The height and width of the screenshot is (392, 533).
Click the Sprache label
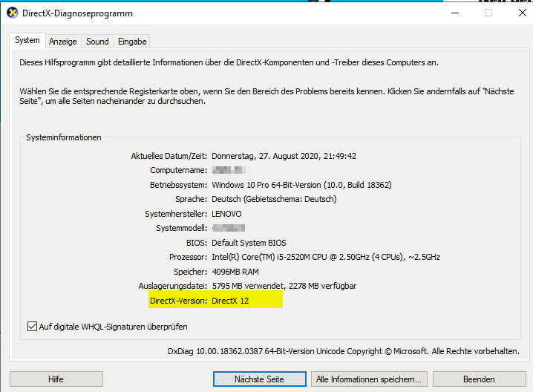(x=191, y=199)
